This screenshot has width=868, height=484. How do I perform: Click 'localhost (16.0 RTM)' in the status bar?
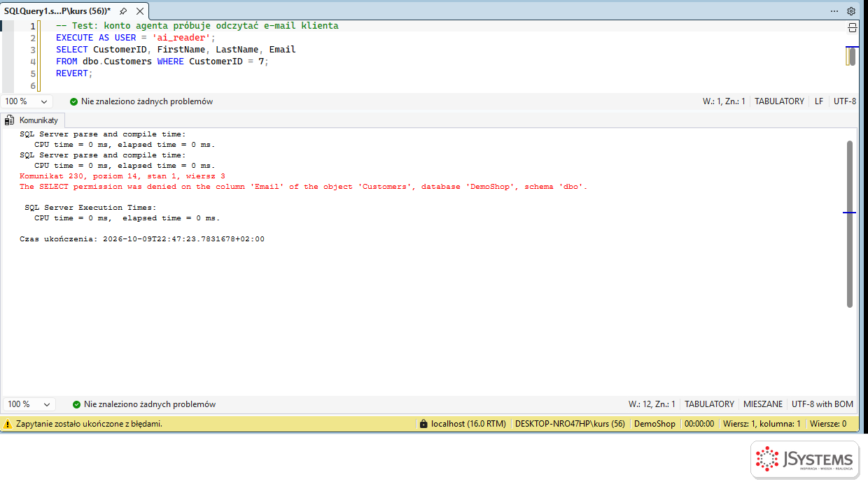(468, 424)
